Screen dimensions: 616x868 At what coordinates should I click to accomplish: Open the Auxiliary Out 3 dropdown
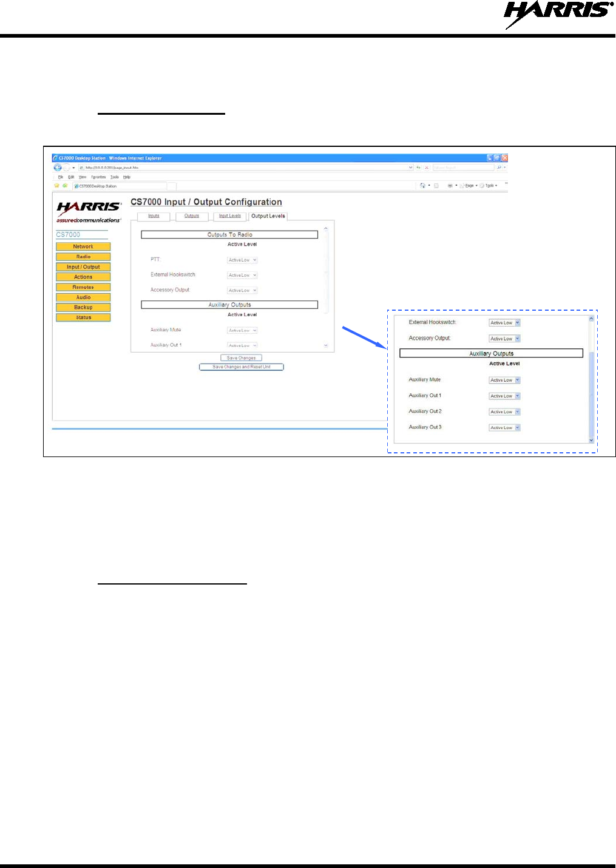pos(504,427)
